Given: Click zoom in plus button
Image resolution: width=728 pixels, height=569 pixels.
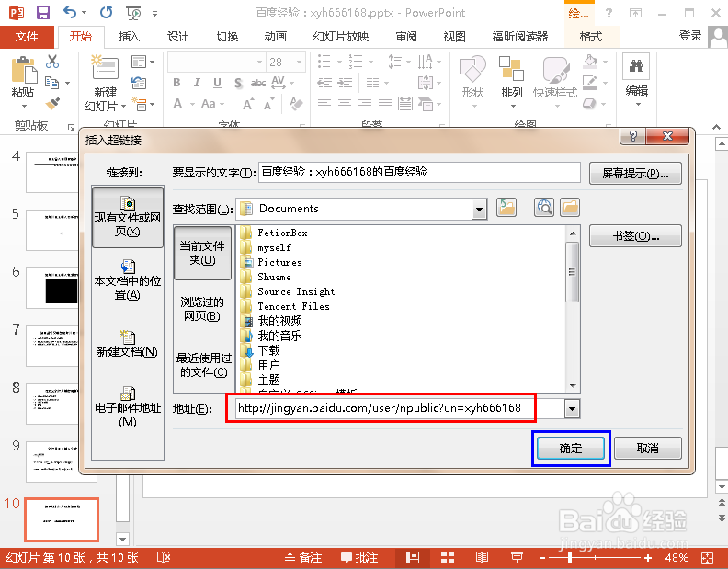Looking at the screenshot, I should click(x=648, y=558).
